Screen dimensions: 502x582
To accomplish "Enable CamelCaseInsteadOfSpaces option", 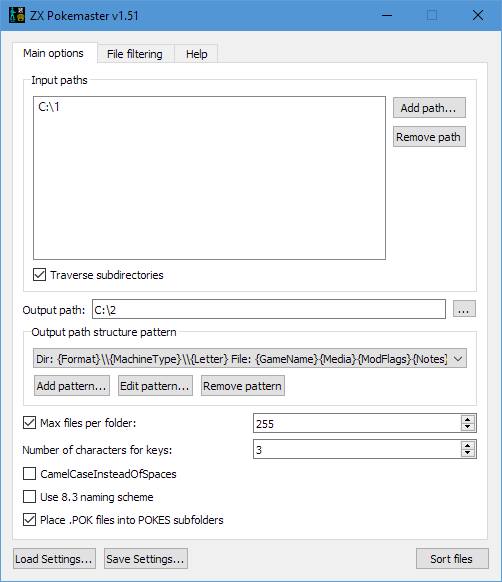I will pyautogui.click(x=29, y=474).
